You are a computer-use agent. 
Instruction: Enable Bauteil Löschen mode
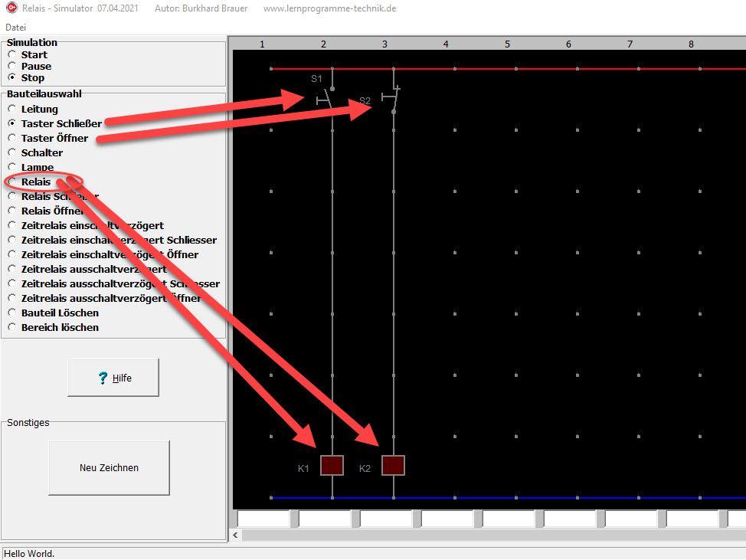[x=11, y=313]
